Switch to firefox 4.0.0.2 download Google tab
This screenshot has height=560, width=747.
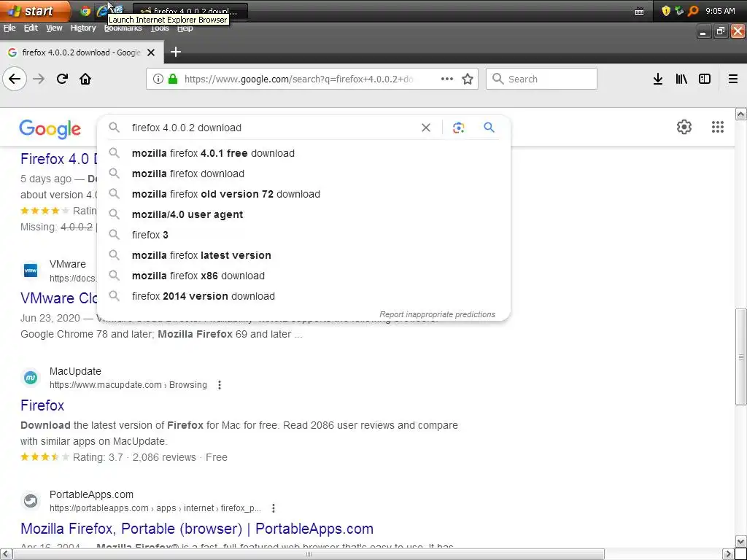(x=82, y=52)
